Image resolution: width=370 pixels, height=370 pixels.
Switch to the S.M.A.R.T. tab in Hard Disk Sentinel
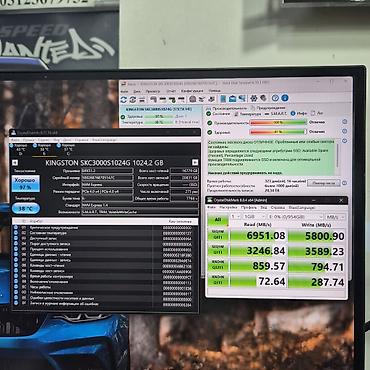pyautogui.click(x=277, y=114)
